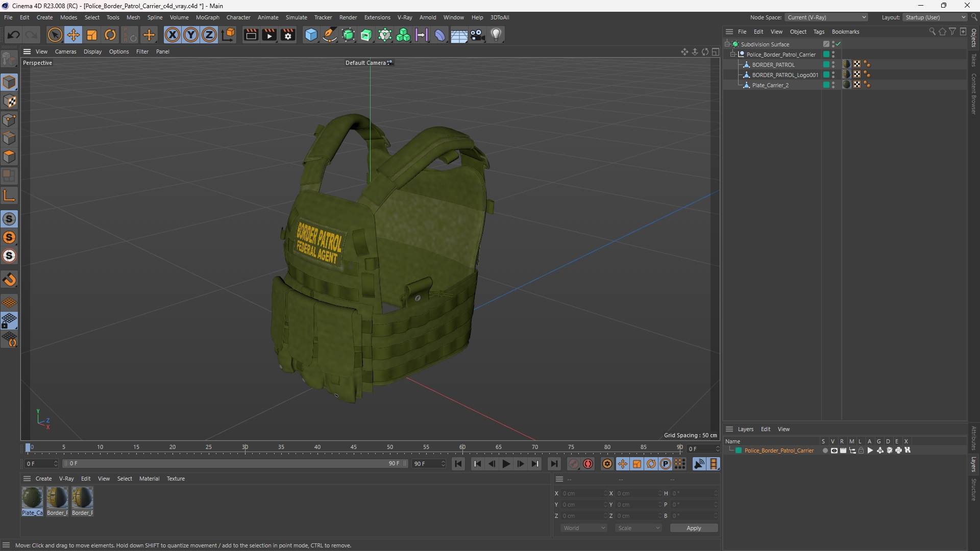Collapse the Police_Border_Patrol_Carrier object node
980x551 pixels.
732,55
